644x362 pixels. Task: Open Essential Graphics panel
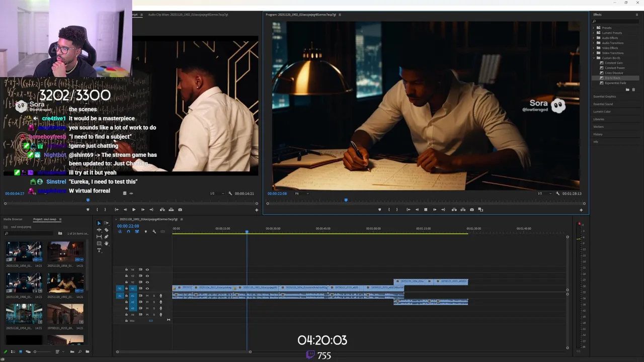point(604,97)
